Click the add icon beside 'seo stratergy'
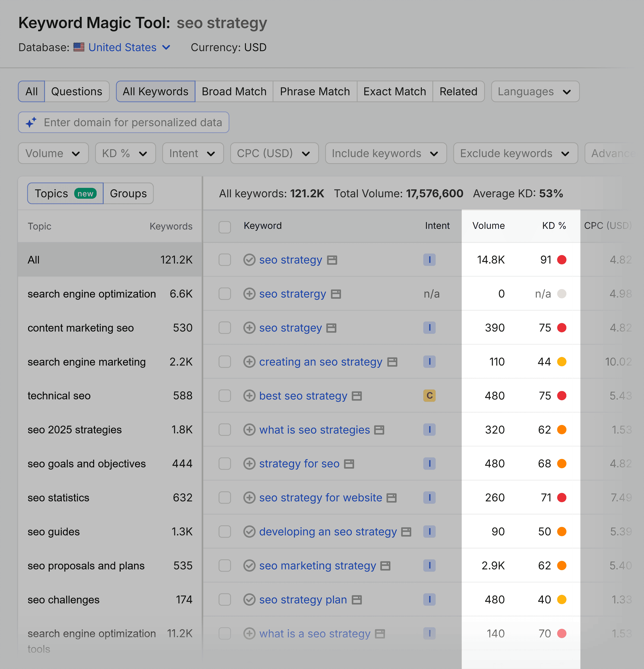This screenshot has height=669, width=644. click(x=249, y=294)
